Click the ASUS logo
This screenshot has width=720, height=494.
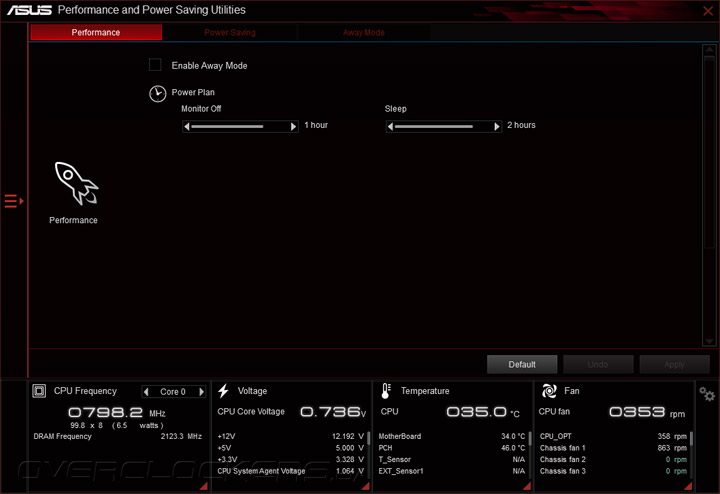[x=29, y=10]
